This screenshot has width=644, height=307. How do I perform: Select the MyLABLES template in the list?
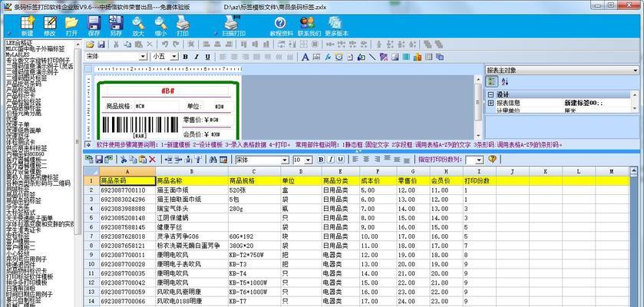click(16, 54)
